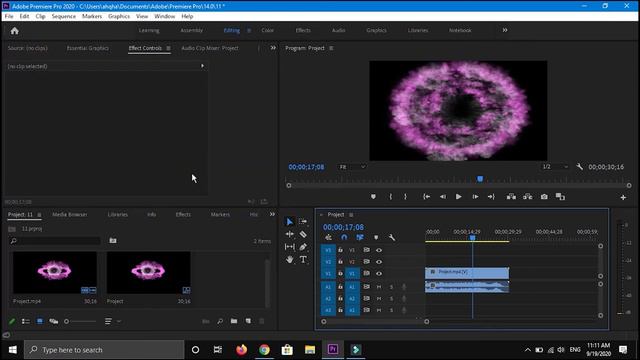The image size is (640, 360).
Task: Switch Project panel to Freeform View
Action: click(x=53, y=321)
